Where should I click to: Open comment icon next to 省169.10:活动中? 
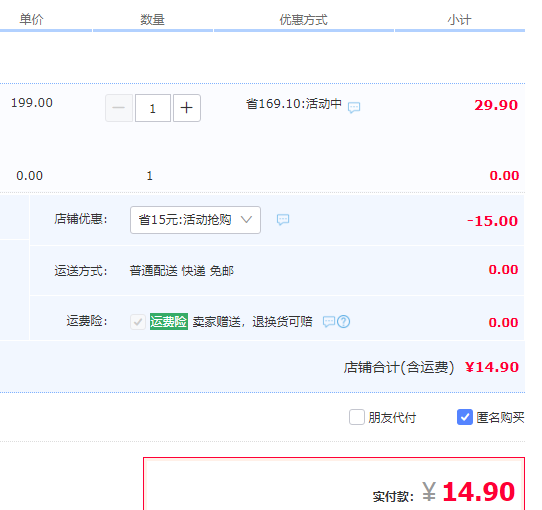point(354,107)
